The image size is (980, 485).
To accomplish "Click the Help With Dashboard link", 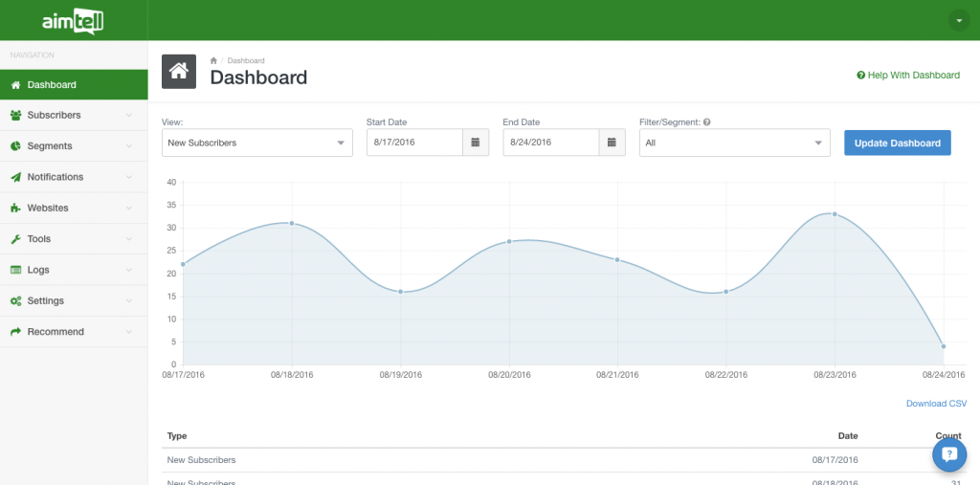I will click(x=908, y=75).
